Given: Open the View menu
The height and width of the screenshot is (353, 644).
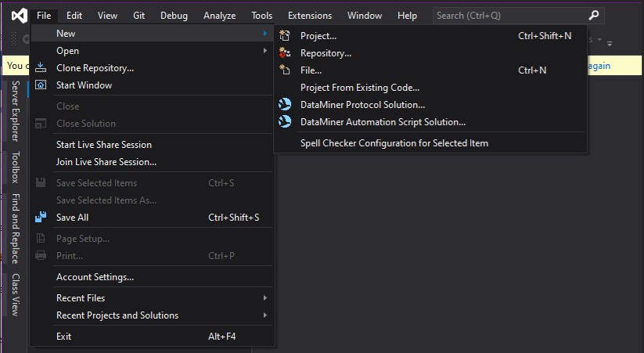Looking at the screenshot, I should pyautogui.click(x=108, y=16).
